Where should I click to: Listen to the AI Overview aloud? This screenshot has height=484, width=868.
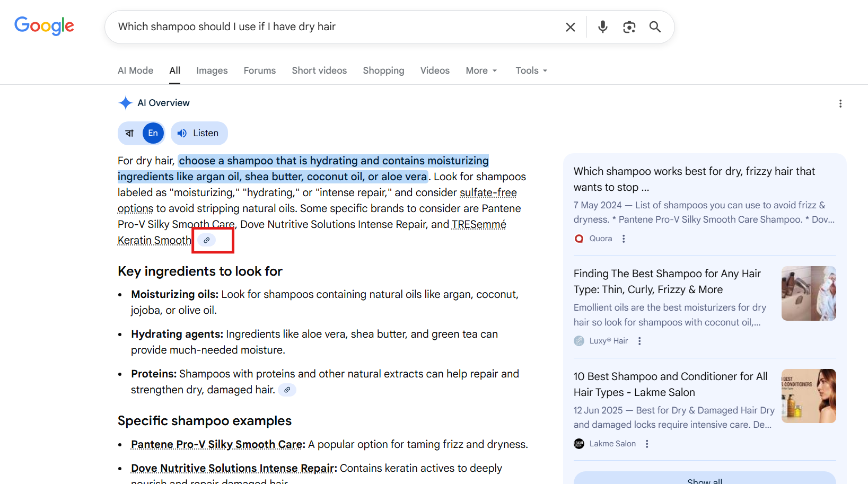click(x=199, y=133)
